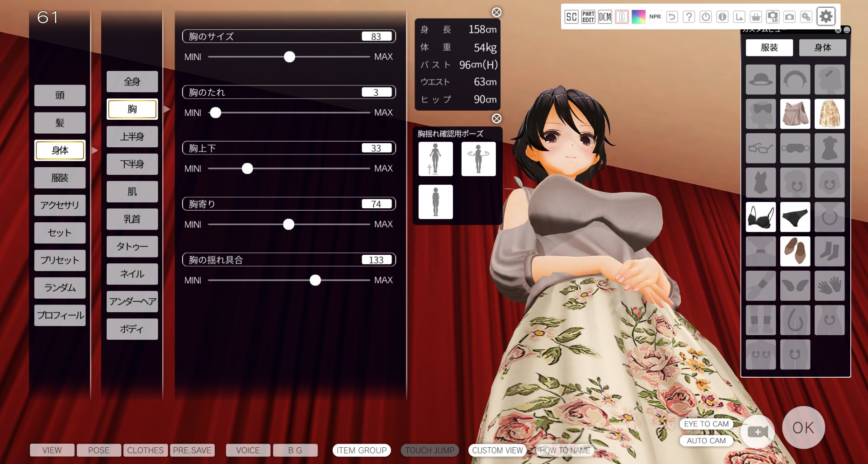The height and width of the screenshot is (464, 868).
Task: Open the Help question mark icon
Action: 689,17
